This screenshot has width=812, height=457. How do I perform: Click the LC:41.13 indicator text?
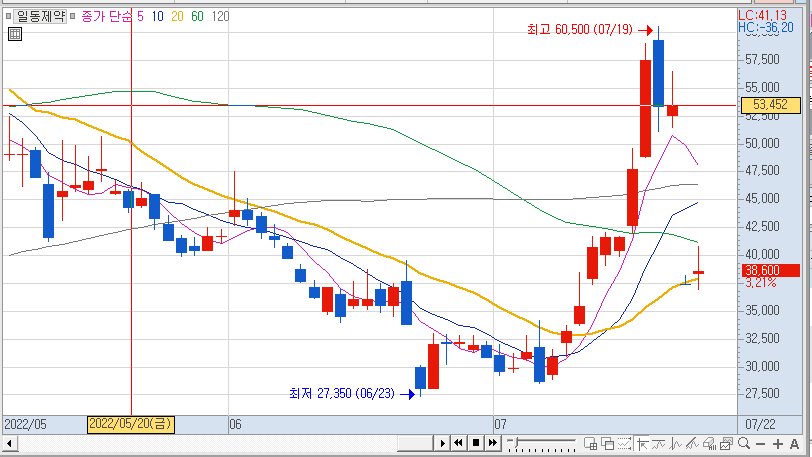click(762, 15)
